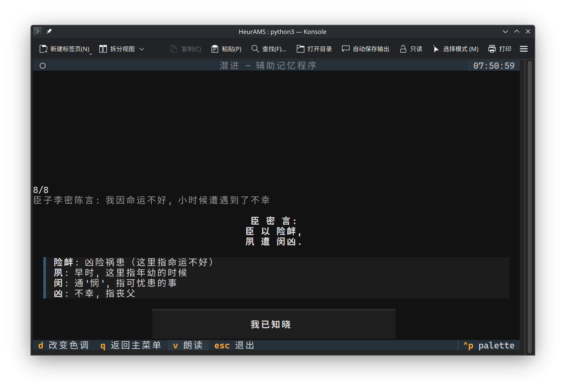This screenshot has width=566, height=392.
Task: Click Open Directory (打开目录) folder icon
Action: point(300,49)
